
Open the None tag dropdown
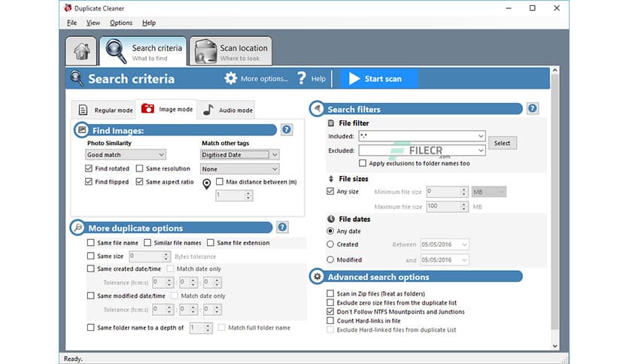239,168
